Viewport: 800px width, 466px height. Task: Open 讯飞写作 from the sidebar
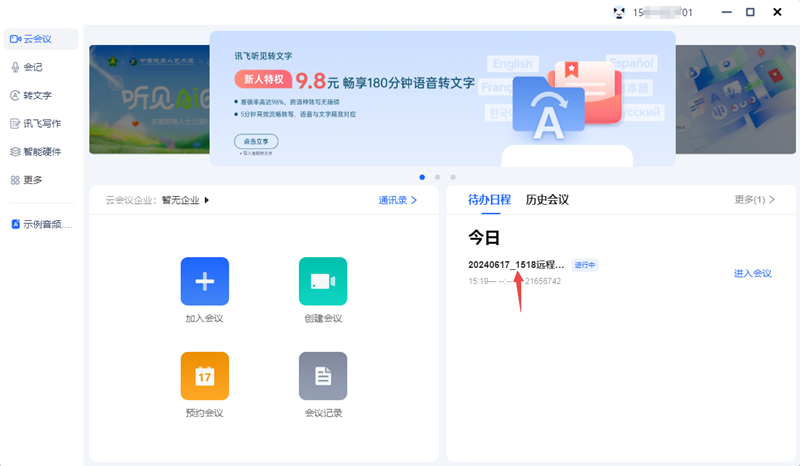(36, 124)
